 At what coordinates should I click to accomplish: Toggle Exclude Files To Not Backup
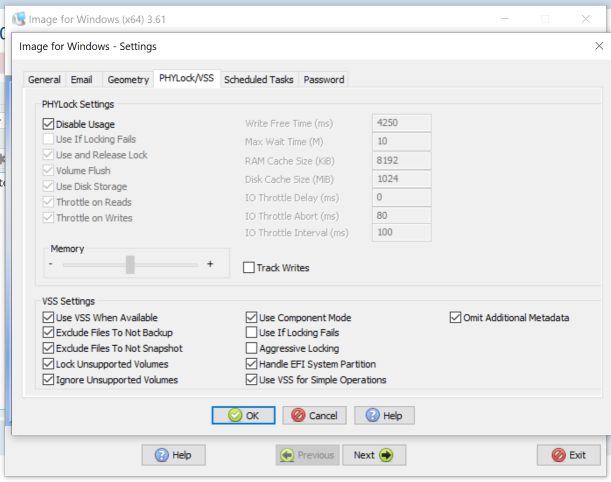48,332
